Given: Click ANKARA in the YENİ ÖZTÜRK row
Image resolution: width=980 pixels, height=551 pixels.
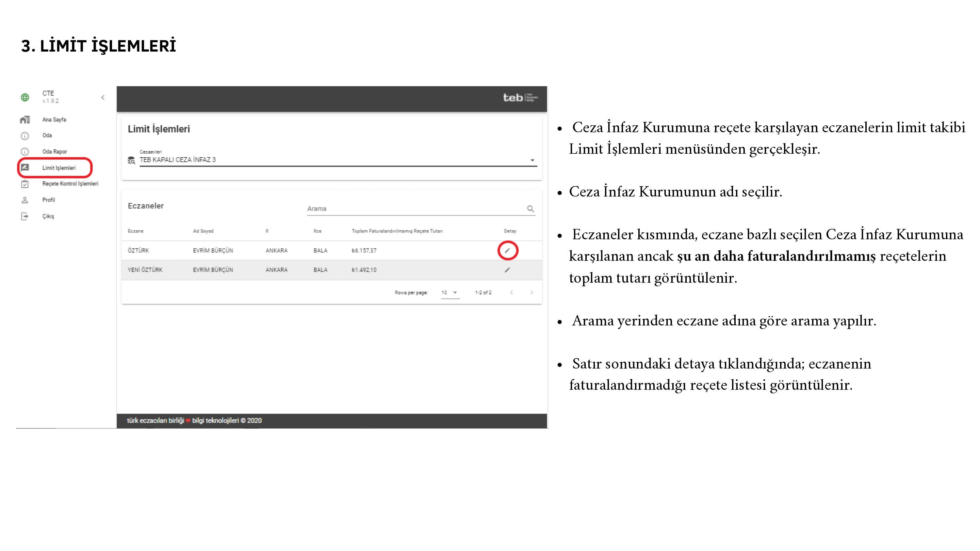Looking at the screenshot, I should (277, 270).
